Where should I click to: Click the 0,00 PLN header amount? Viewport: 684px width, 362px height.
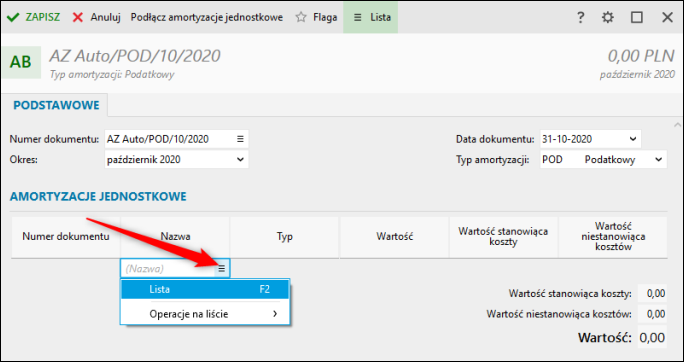641,56
